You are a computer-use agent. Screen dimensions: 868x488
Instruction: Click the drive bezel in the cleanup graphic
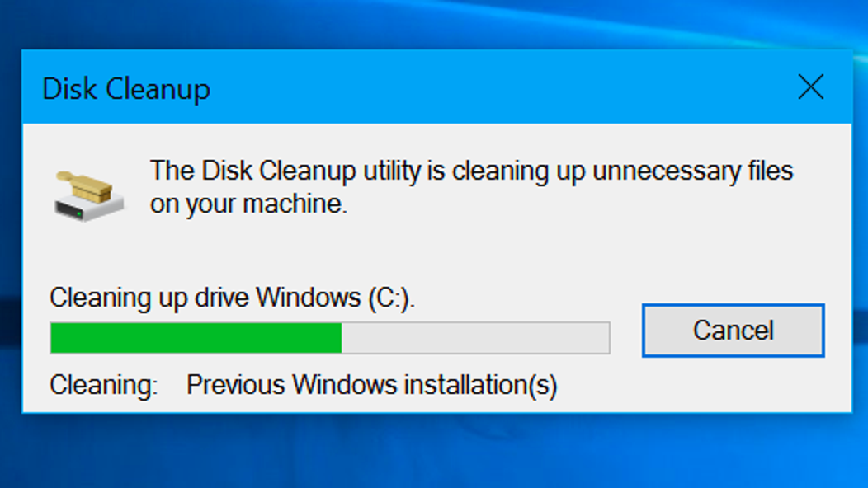69,209
